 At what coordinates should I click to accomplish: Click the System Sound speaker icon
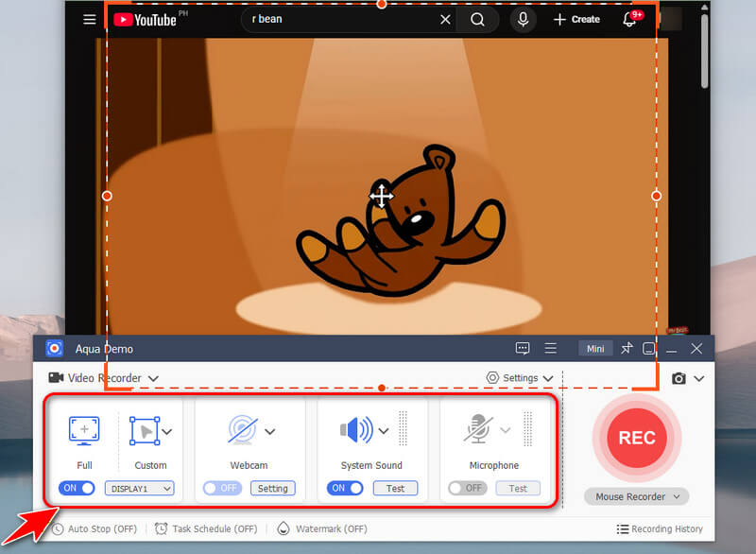[x=356, y=429]
